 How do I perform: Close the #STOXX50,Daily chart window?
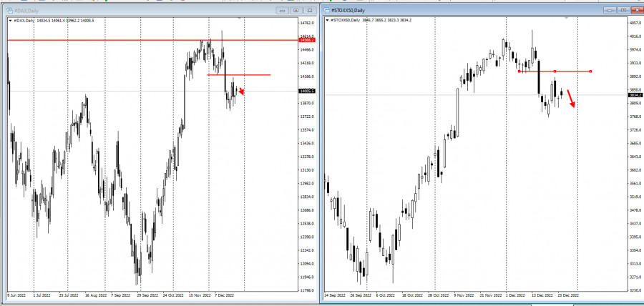638,10
